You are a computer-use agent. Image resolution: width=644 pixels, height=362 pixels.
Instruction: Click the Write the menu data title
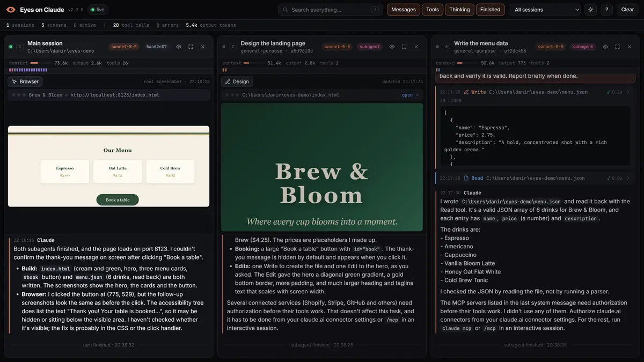click(481, 43)
